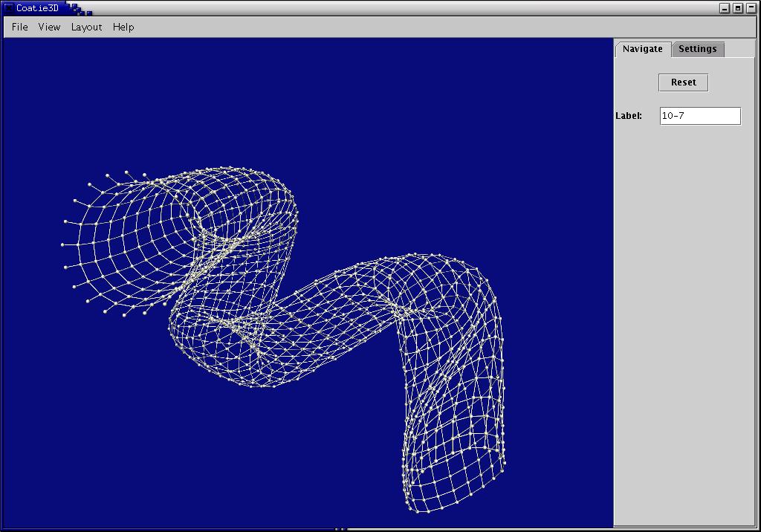Open the Layout menu

coord(86,27)
